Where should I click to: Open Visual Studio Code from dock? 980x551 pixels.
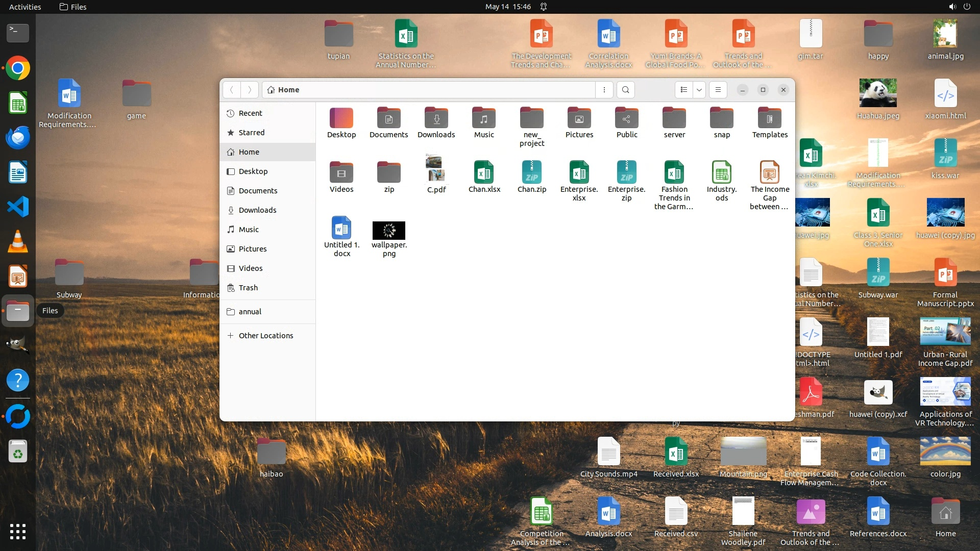click(18, 207)
